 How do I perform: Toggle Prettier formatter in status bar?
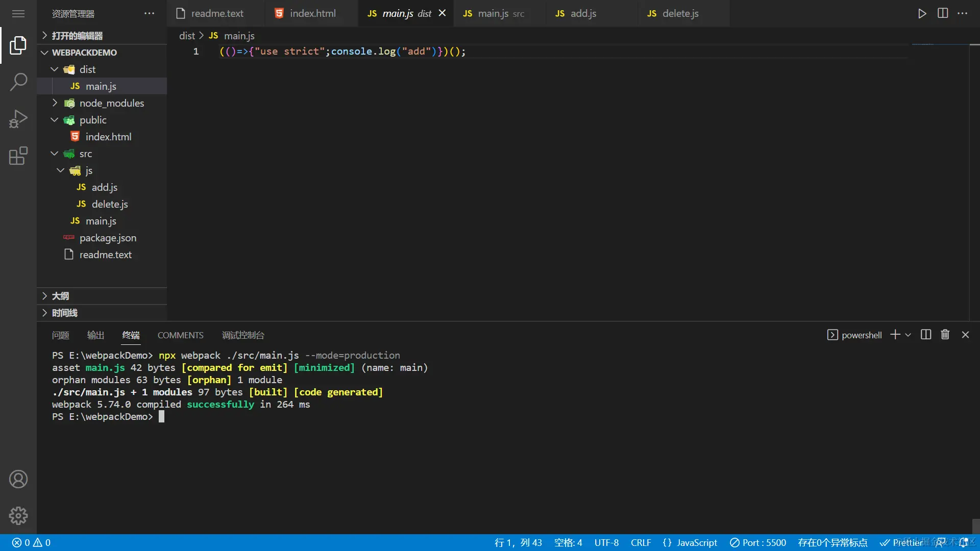tap(902, 543)
